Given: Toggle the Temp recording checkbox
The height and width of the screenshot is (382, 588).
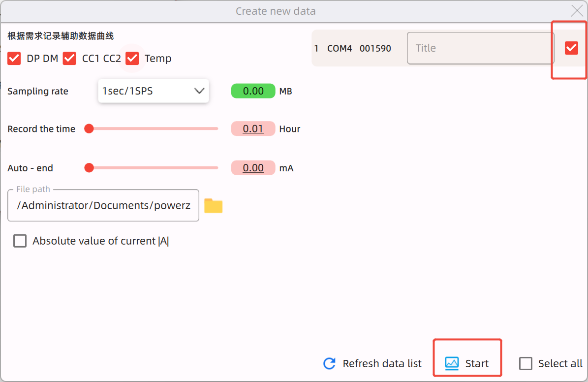Looking at the screenshot, I should (x=132, y=58).
